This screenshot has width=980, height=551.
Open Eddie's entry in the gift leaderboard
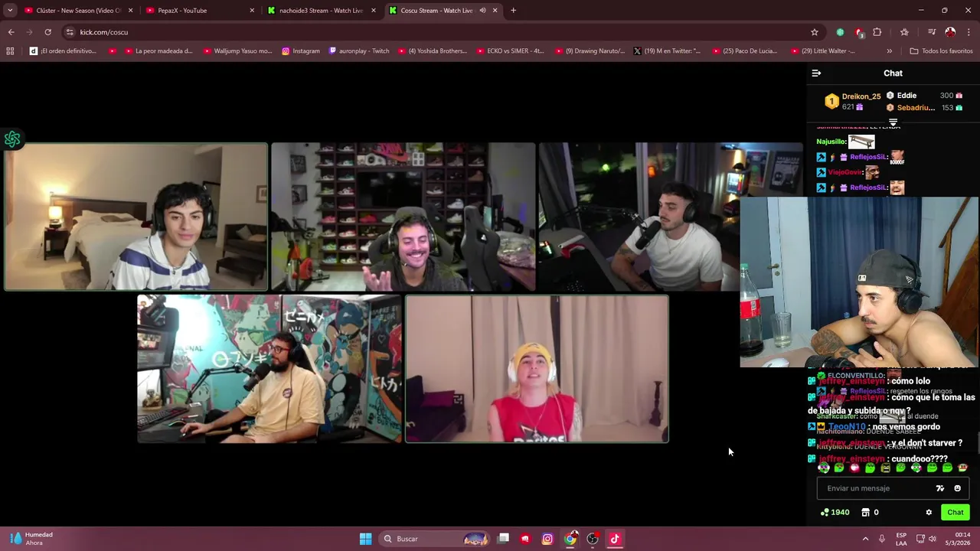click(906, 96)
